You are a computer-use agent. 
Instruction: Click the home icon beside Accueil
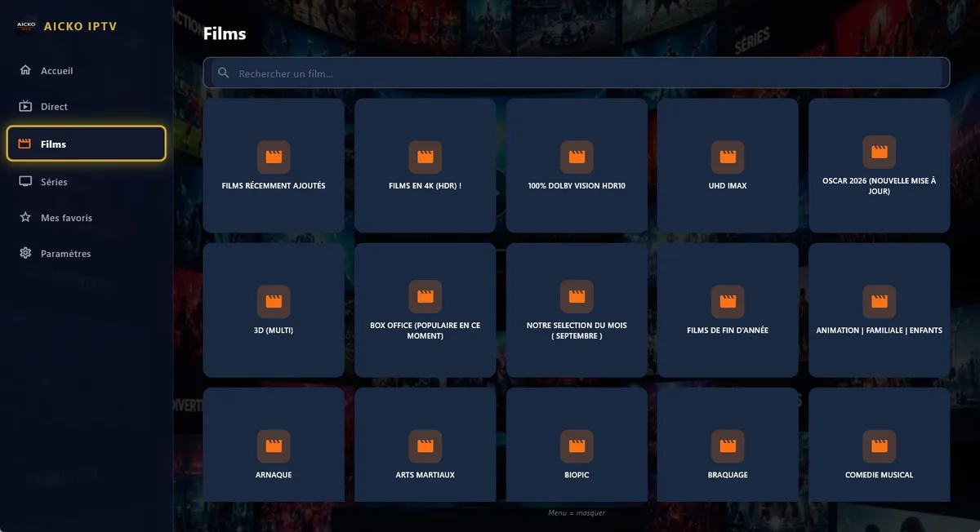(25, 70)
